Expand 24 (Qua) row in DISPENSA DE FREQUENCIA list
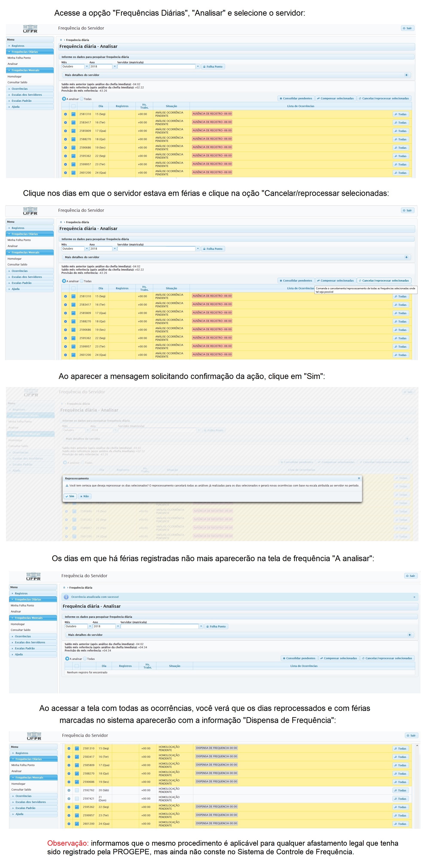This screenshot has height=868, width=439. pos(69,824)
